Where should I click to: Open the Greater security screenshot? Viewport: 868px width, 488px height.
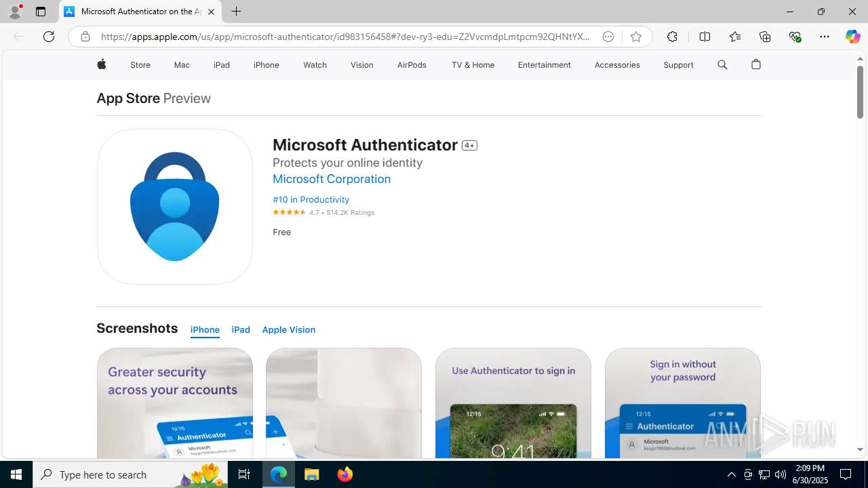coord(175,403)
